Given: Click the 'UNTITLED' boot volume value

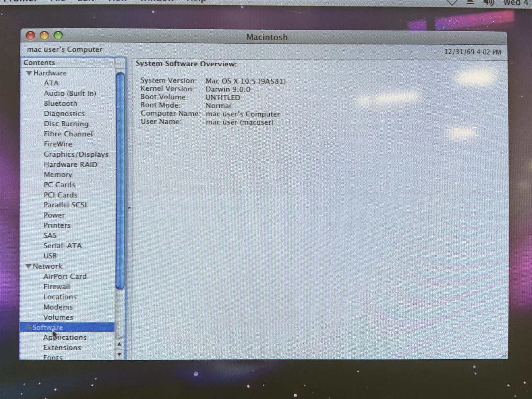Looking at the screenshot, I should click(223, 98).
